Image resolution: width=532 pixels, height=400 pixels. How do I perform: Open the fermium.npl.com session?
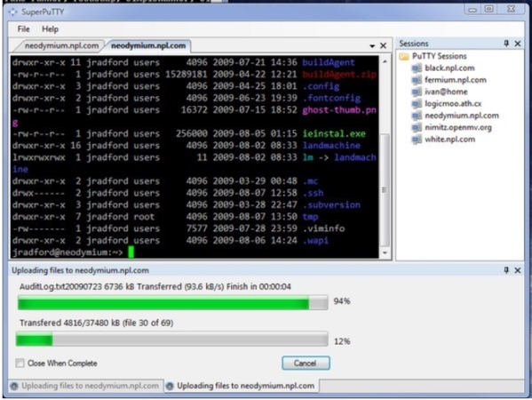pyautogui.click(x=456, y=80)
